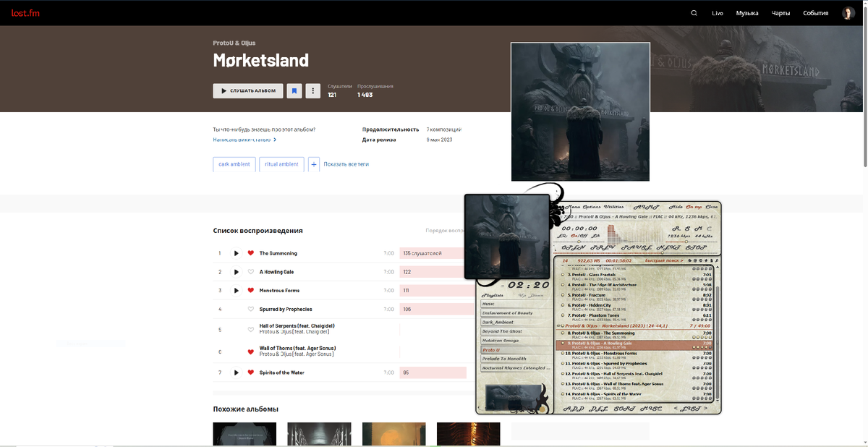Unlove The Summoning heart on Last.fm
This screenshot has width=868, height=447.
pyautogui.click(x=251, y=253)
